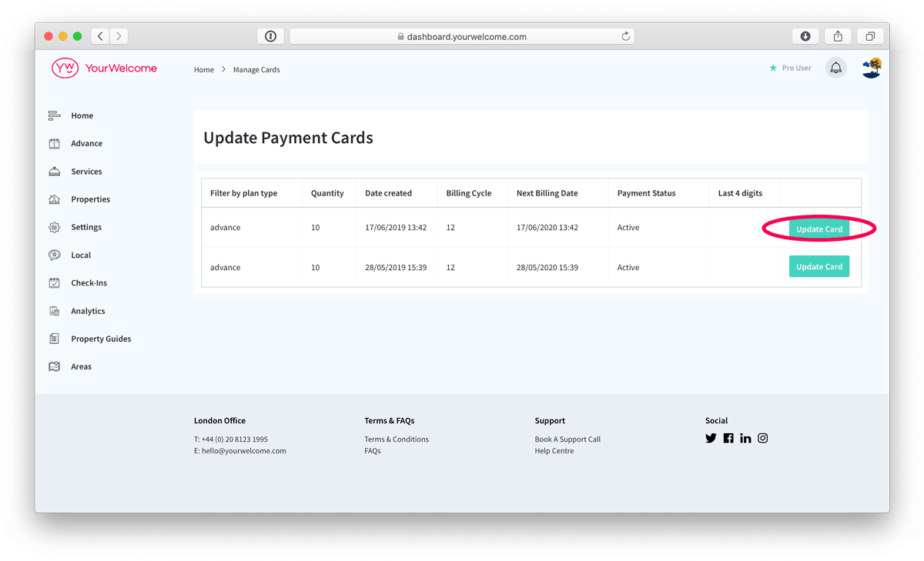This screenshot has width=924, height=561.
Task: Click the Home sidebar icon
Action: [54, 115]
